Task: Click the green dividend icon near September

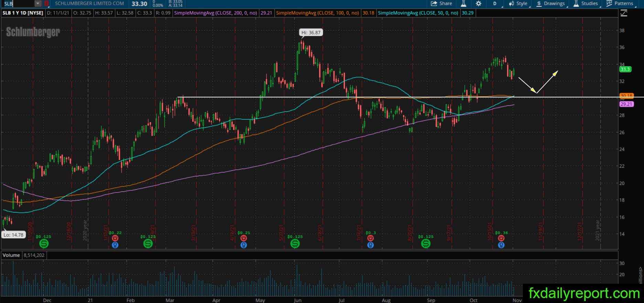Action: pyautogui.click(x=426, y=244)
